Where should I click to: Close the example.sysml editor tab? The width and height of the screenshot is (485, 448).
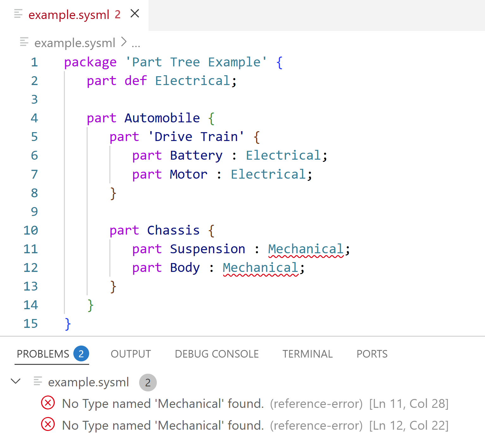click(135, 14)
